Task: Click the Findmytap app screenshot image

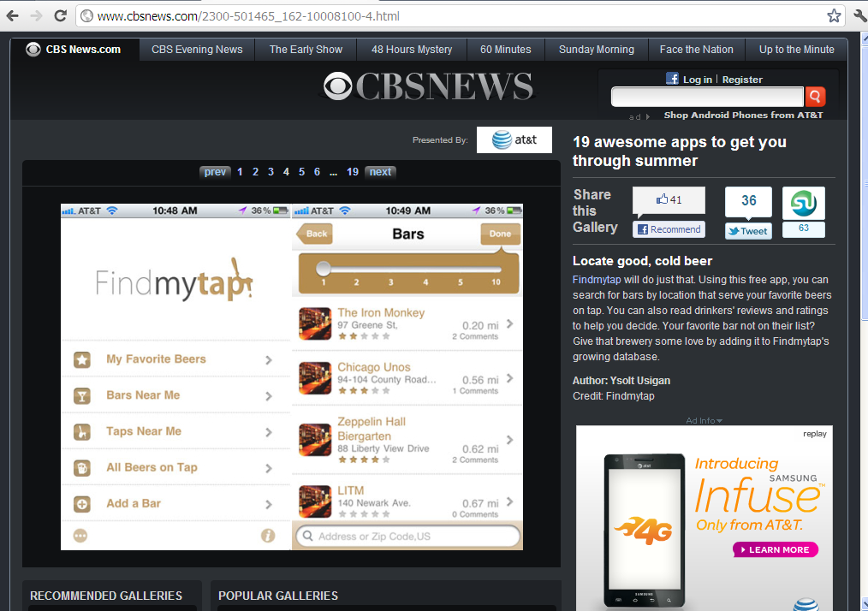Action: [x=292, y=377]
